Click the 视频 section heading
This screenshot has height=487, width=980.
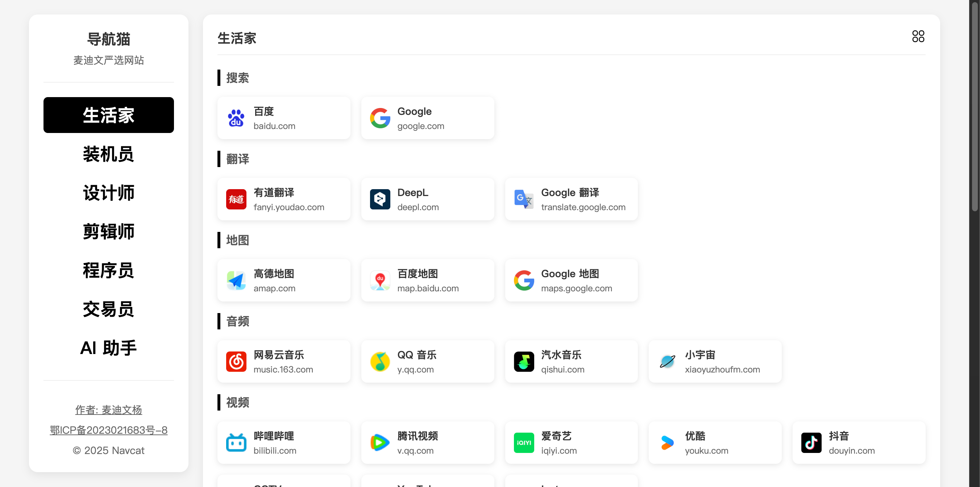[x=237, y=403]
